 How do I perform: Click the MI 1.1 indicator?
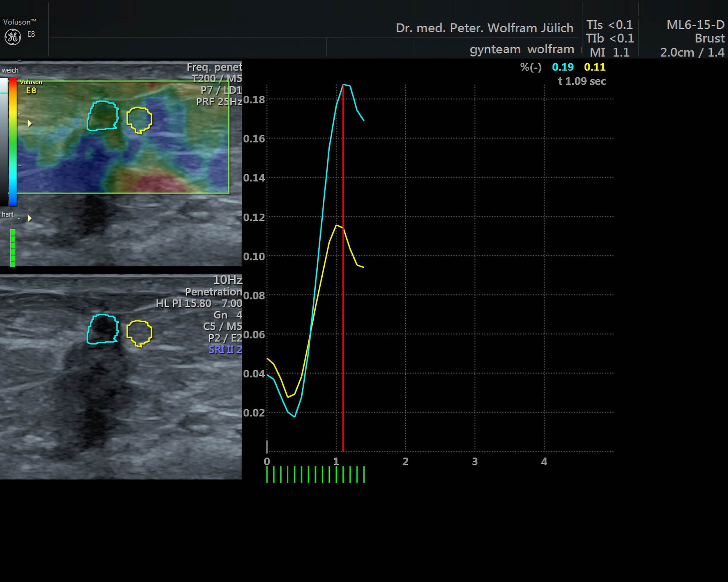(x=609, y=52)
